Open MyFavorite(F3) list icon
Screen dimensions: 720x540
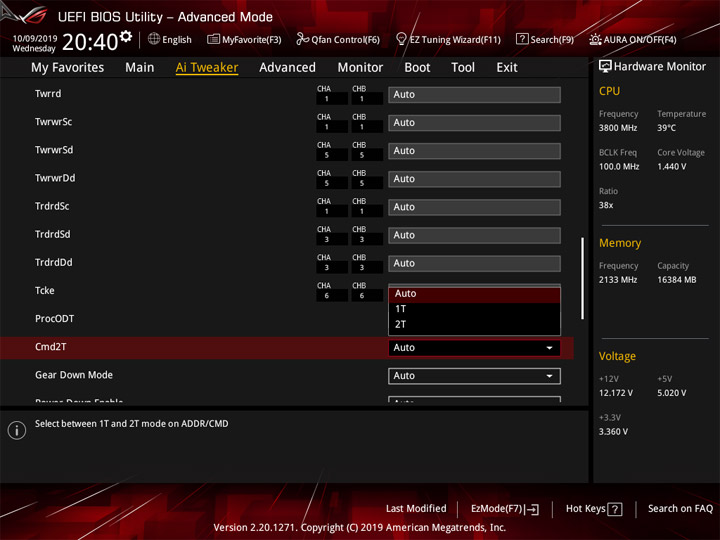pyautogui.click(x=213, y=39)
